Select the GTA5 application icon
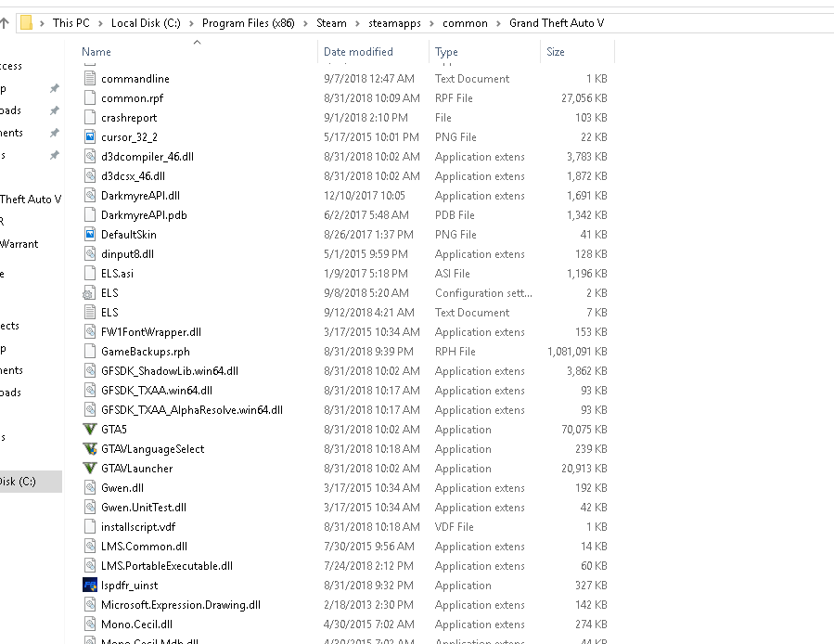 [x=90, y=430]
